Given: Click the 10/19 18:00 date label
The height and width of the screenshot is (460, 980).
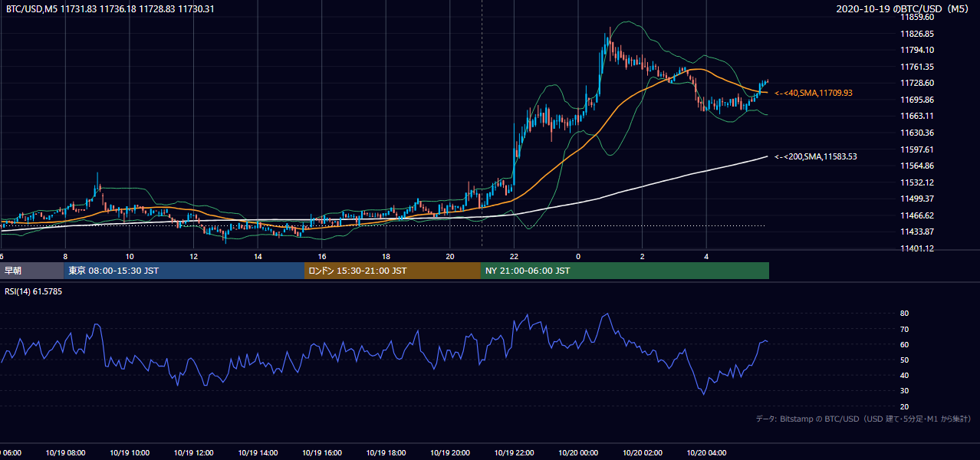Looking at the screenshot, I should pos(386,453).
